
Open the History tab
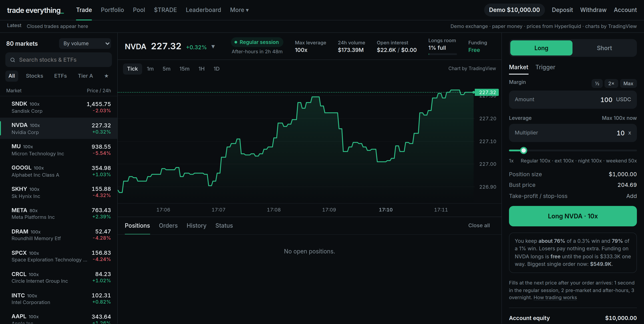click(x=196, y=225)
